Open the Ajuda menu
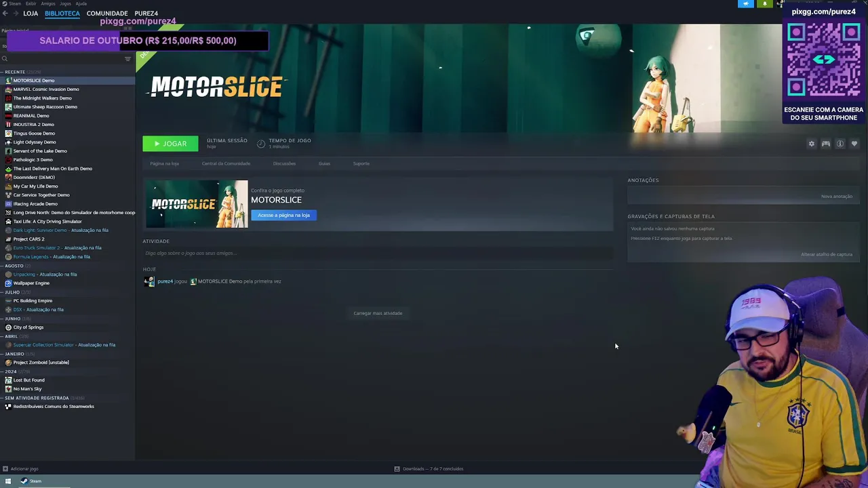This screenshot has height=488, width=868. pos(81,3)
